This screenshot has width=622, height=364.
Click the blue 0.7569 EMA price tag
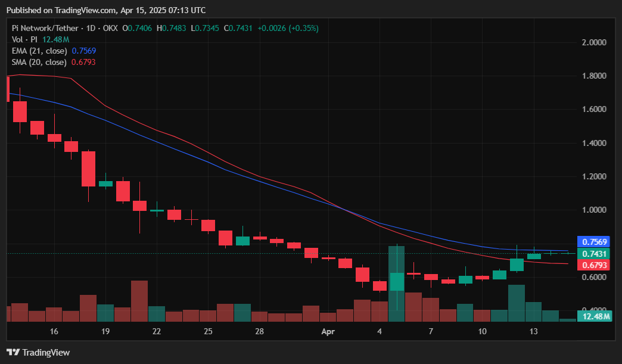point(593,242)
